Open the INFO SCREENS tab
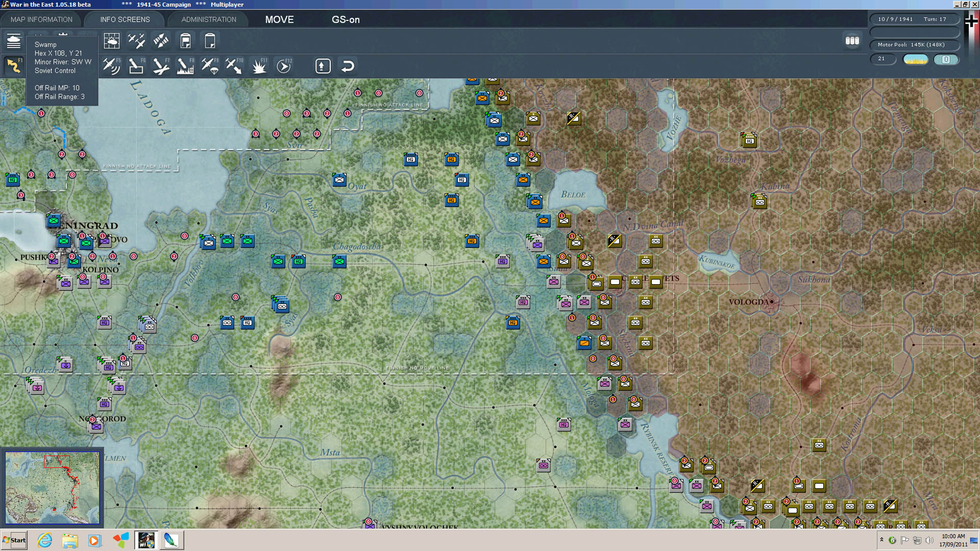This screenshot has height=551, width=980. click(x=125, y=19)
